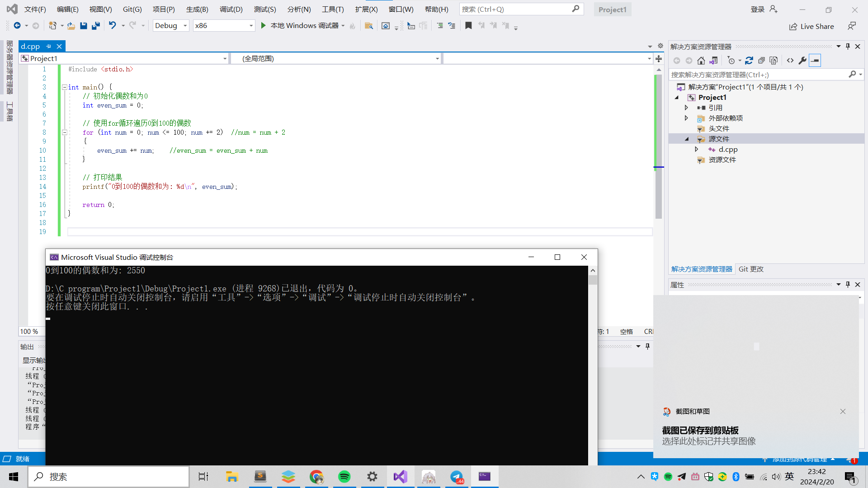Image resolution: width=868 pixels, height=488 pixels.
Task: Click the 登录 sign-in button
Action: point(764,9)
